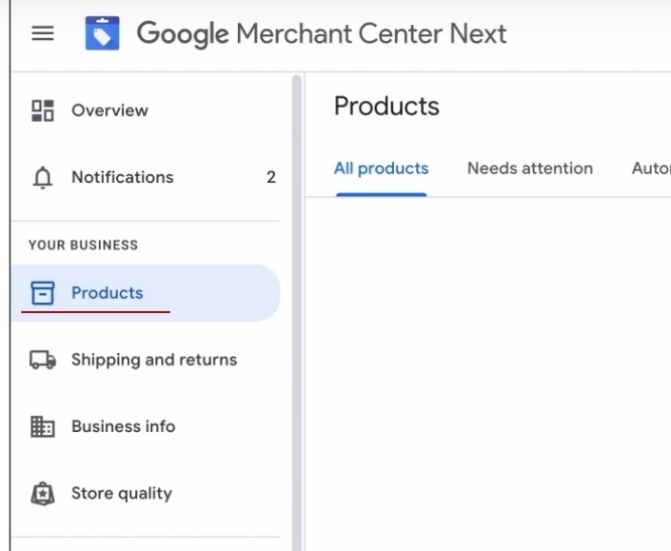Select the partially visible Auto tab
This screenshot has height=551, width=671.
[650, 168]
